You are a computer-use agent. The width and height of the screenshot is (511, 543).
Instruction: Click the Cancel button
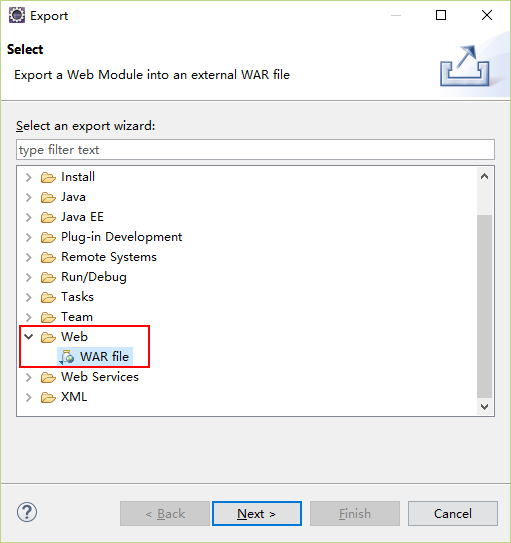click(453, 514)
